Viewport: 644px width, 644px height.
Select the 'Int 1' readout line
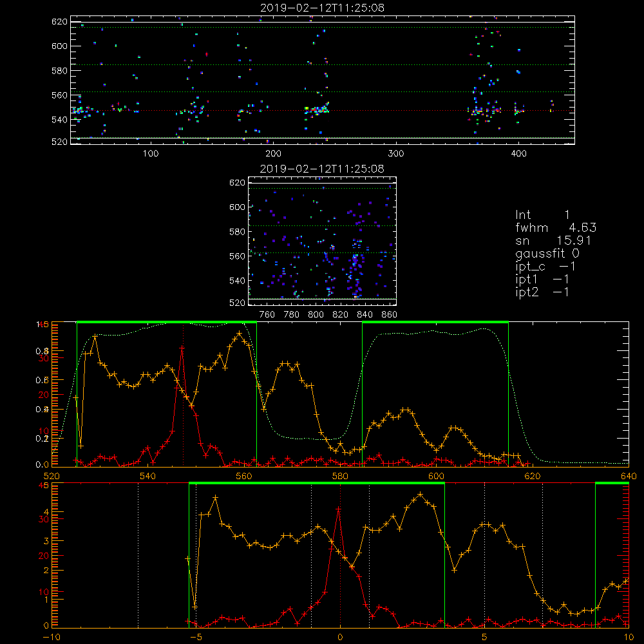(542, 215)
